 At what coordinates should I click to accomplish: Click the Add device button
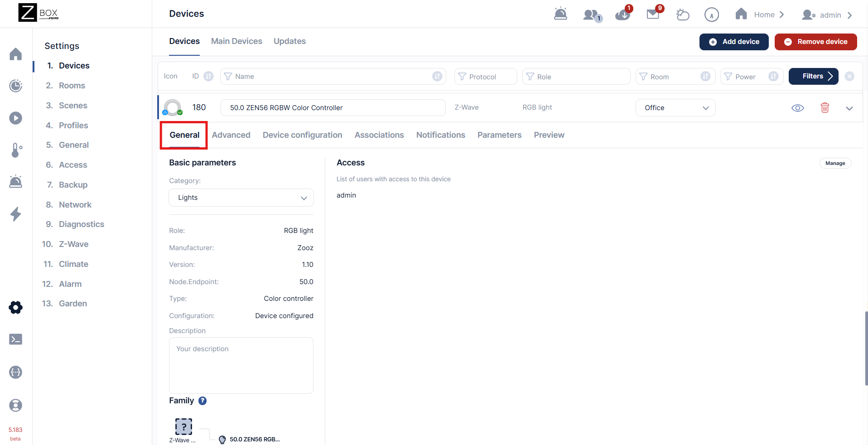click(734, 42)
